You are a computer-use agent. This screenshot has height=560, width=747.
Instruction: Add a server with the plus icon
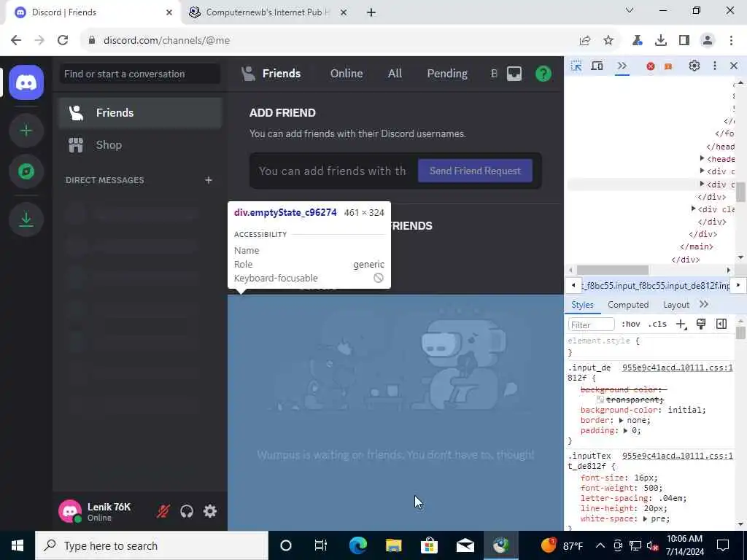26,131
